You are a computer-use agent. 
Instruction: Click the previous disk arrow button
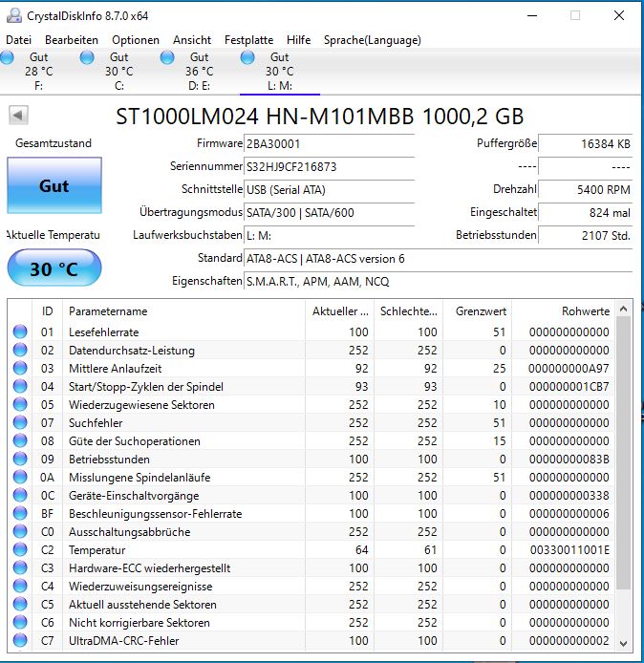(x=18, y=115)
